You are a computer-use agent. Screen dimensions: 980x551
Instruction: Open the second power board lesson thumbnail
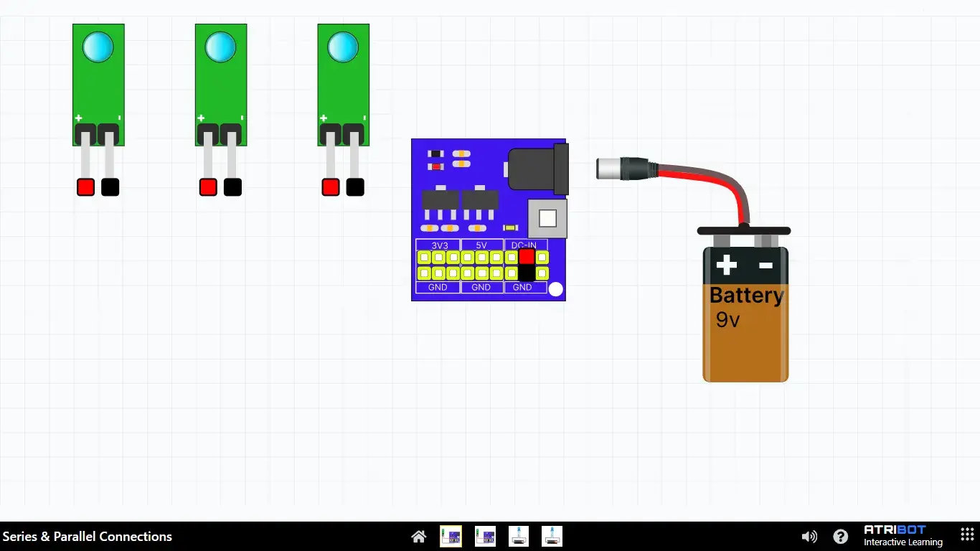tap(486, 537)
